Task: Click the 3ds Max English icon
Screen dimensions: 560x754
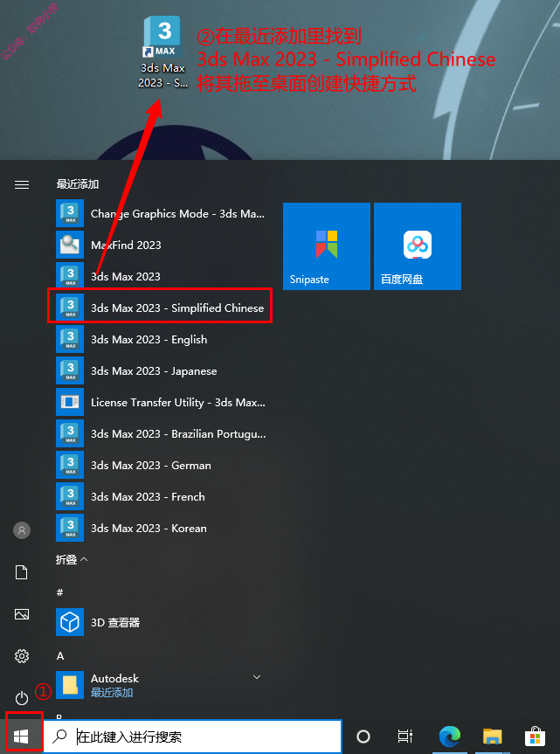Action: tap(70, 340)
